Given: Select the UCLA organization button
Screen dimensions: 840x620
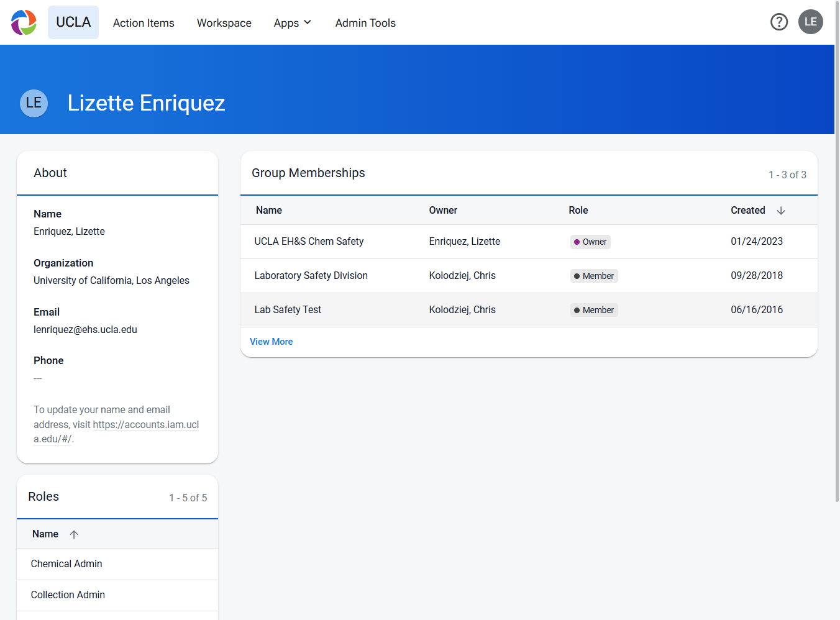Looking at the screenshot, I should [73, 22].
